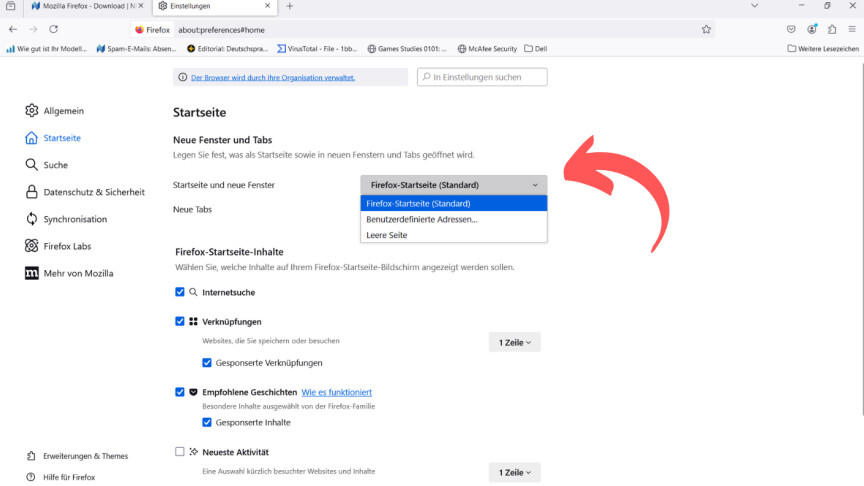Click the Firefox identity badge in address bar
Screen dimensions: 864x486
point(153,30)
